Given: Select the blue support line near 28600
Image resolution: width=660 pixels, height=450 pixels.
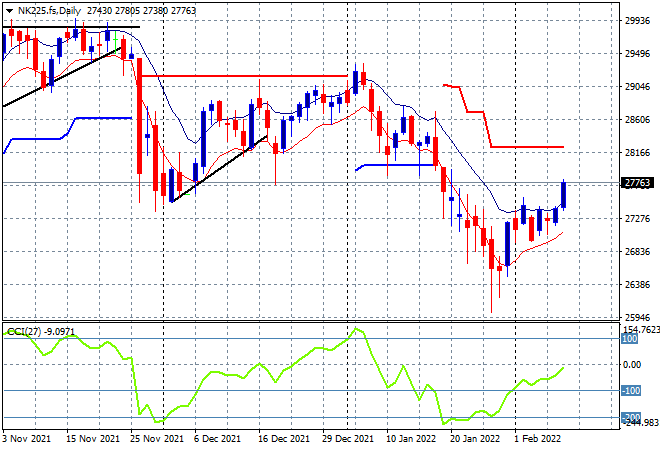Looking at the screenshot, I should point(103,118).
